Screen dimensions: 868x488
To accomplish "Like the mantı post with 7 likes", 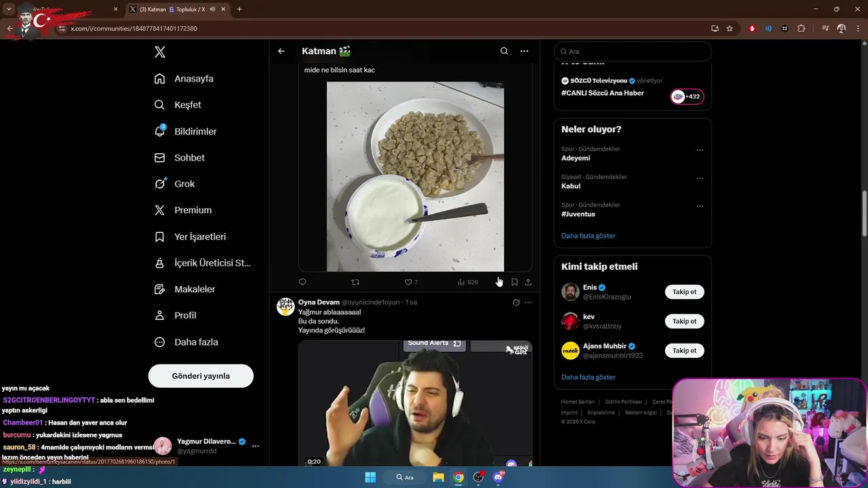I will [411, 282].
